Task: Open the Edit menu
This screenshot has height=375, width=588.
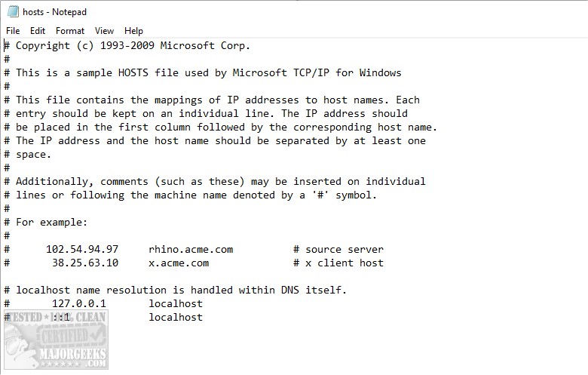Action: (38, 31)
